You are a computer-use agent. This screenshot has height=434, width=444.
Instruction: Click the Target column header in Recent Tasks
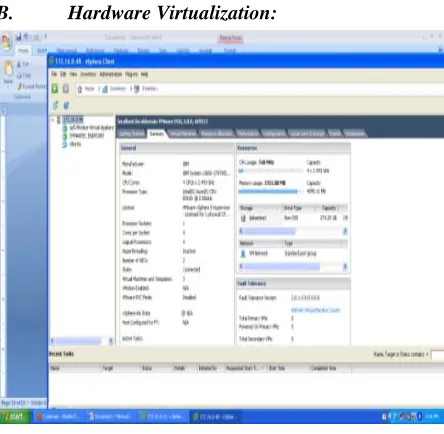[120, 368]
